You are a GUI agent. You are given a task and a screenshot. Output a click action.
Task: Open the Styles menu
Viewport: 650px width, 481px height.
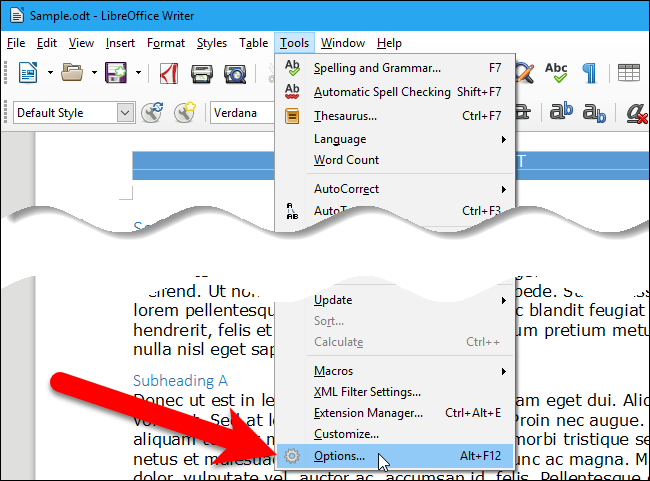[x=211, y=43]
